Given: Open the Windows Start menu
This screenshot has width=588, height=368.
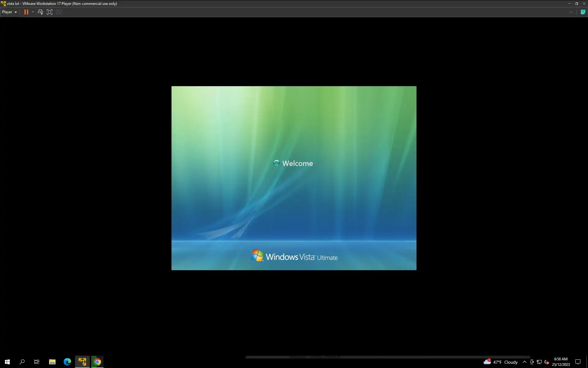Looking at the screenshot, I should (7, 362).
